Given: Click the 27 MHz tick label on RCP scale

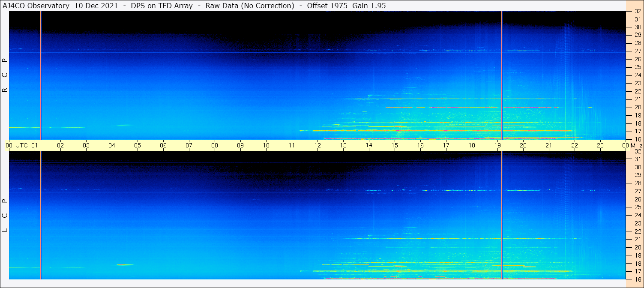Looking at the screenshot, I should (x=638, y=51).
